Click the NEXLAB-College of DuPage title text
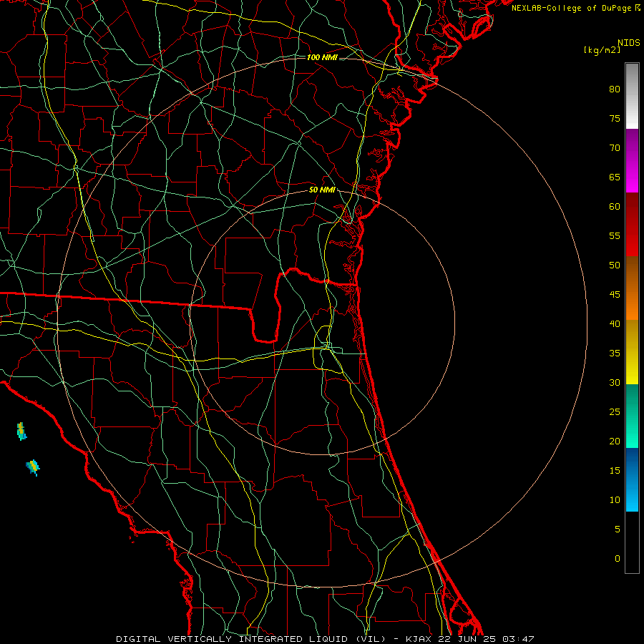 pyautogui.click(x=571, y=8)
